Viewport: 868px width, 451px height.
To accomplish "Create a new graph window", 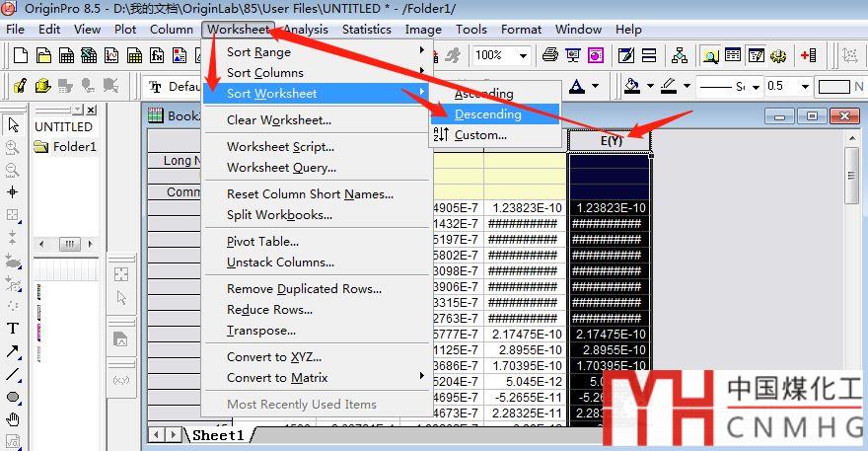I will point(111,55).
